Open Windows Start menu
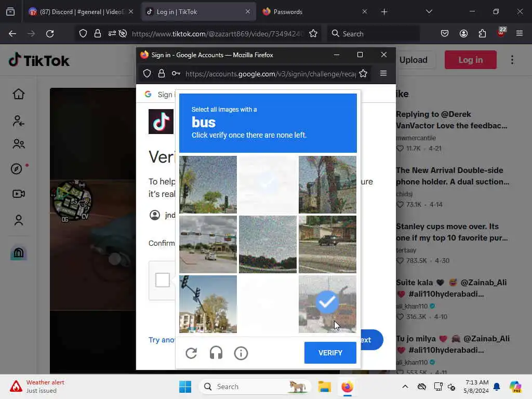 point(185,387)
